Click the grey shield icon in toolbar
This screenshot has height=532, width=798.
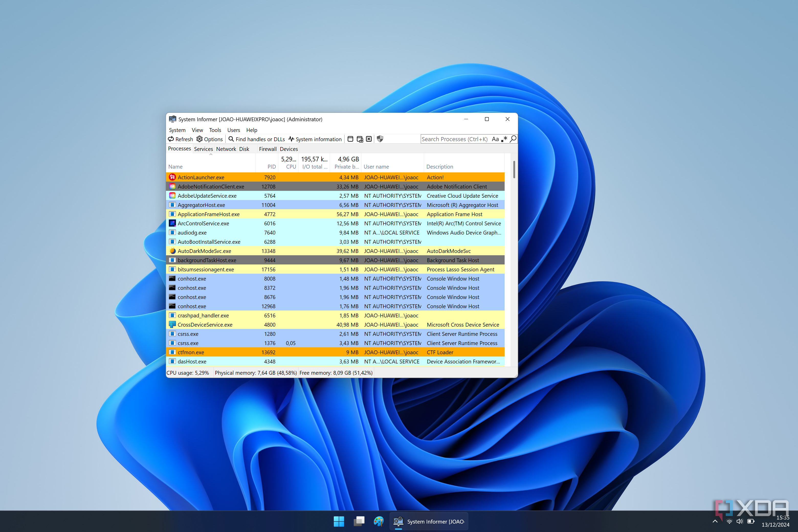[x=380, y=139]
